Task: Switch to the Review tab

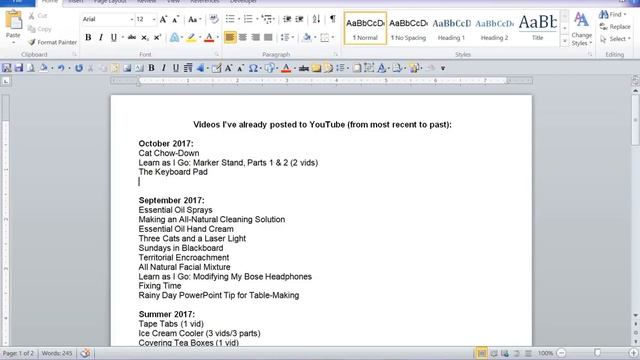Action: 147,2
